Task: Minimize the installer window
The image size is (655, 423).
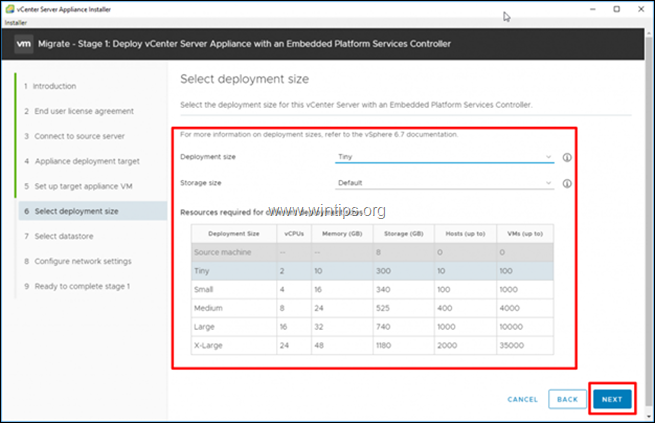Action: [x=592, y=9]
